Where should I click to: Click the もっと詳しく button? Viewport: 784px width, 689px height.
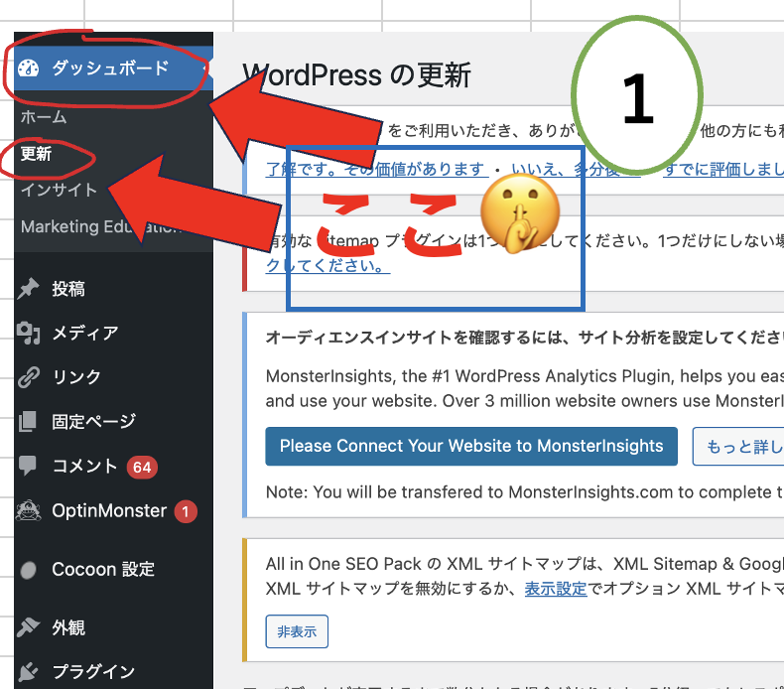click(739, 447)
